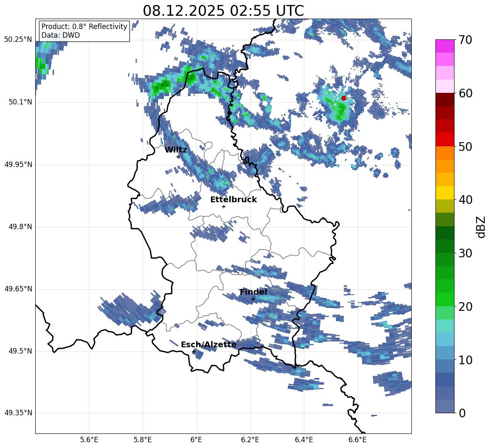Screen dimensions: 491x448
Task: Click the 50 value on colorbar
Action: [465, 146]
